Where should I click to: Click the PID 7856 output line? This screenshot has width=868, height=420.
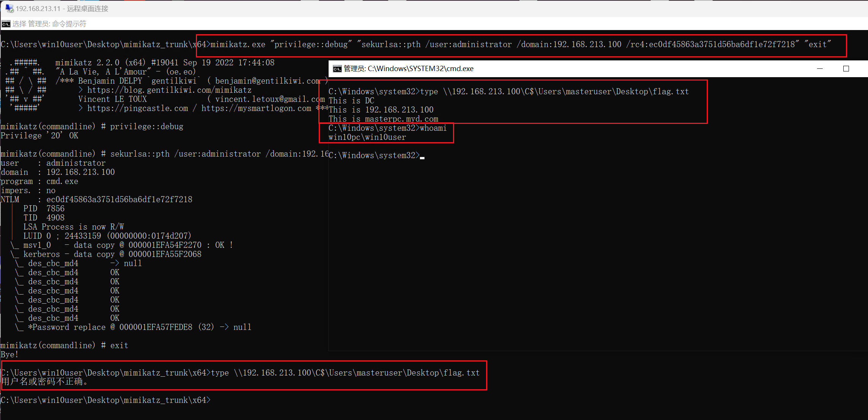(x=44, y=209)
